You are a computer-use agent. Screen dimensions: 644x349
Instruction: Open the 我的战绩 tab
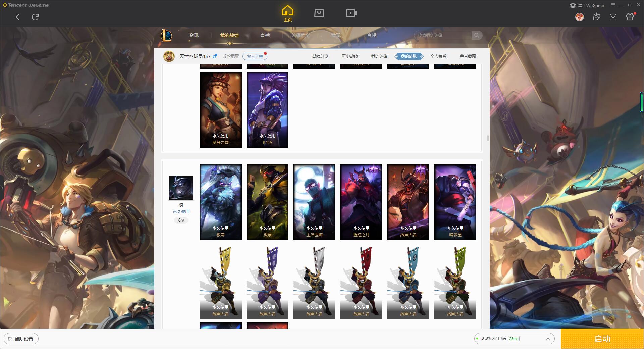229,35
